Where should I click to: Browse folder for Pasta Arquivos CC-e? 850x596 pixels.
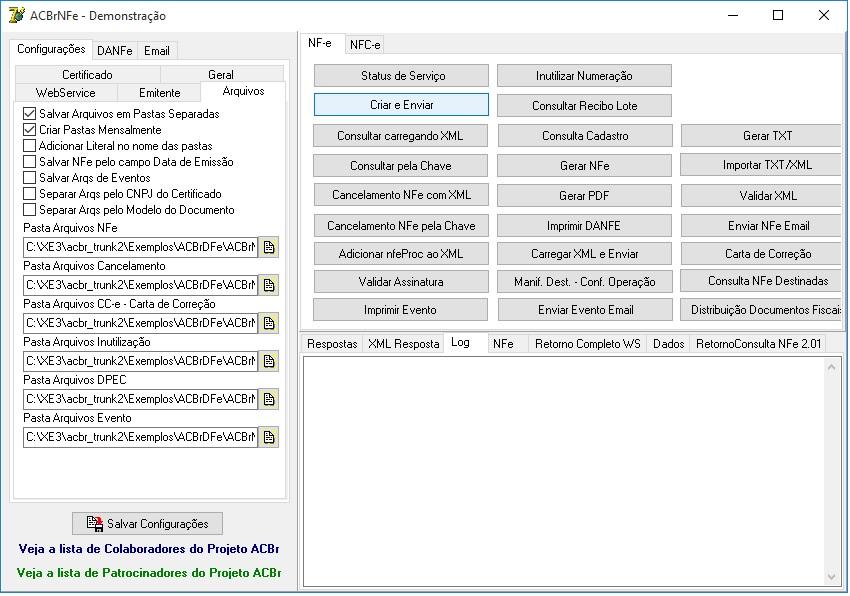(x=269, y=323)
